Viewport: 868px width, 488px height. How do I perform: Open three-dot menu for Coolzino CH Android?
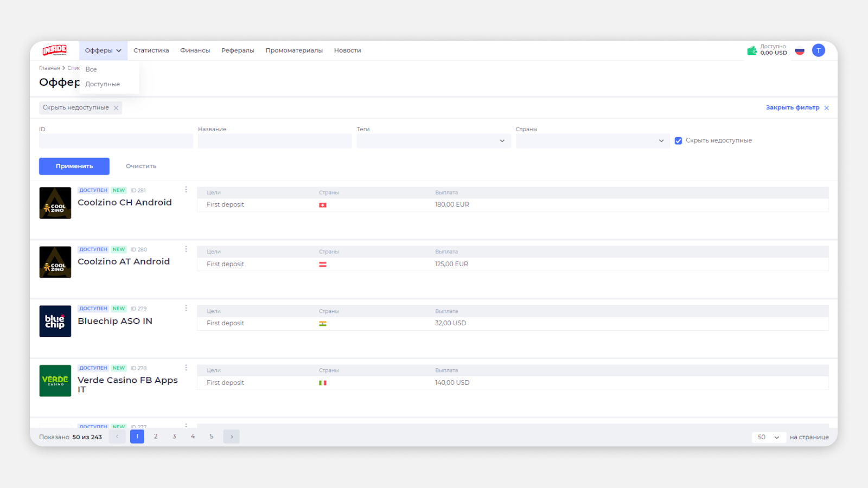pyautogui.click(x=186, y=190)
